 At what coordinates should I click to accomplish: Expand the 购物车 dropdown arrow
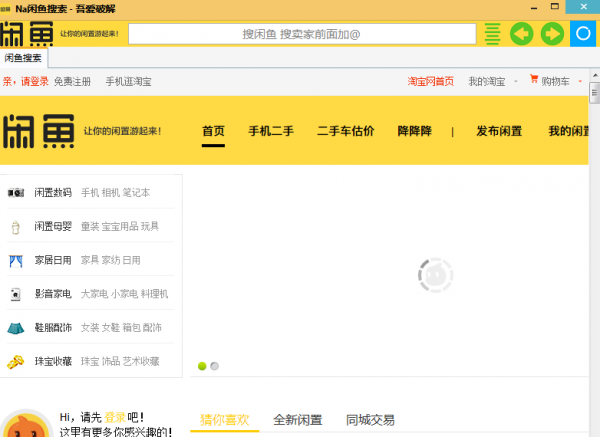pyautogui.click(x=579, y=81)
